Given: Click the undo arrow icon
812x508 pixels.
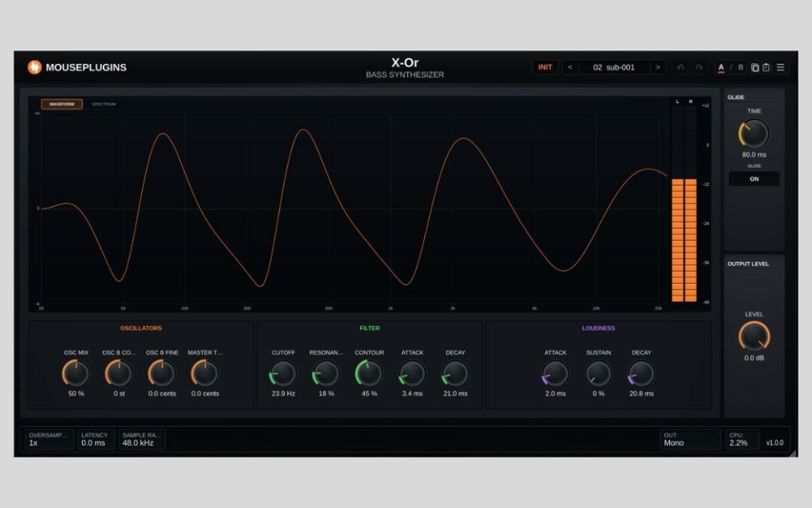Looking at the screenshot, I should (x=680, y=68).
